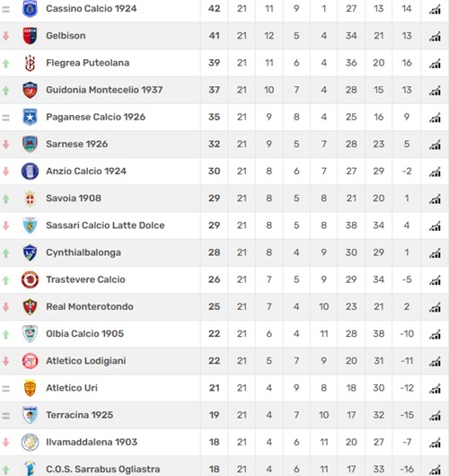Click the Flegrea Puteolana team crest

(30, 63)
